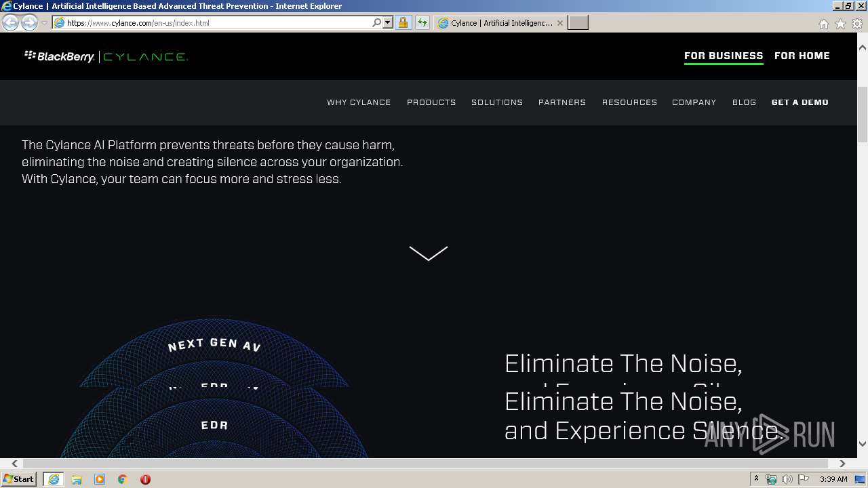This screenshot has width=868, height=488.
Task: Click the browser Back arrow button
Action: pyautogui.click(x=10, y=23)
